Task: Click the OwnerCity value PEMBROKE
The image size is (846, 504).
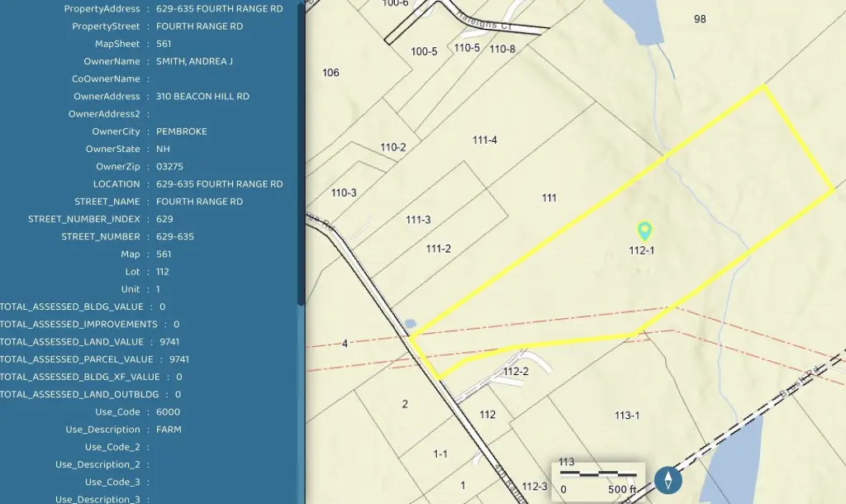Action: click(181, 131)
